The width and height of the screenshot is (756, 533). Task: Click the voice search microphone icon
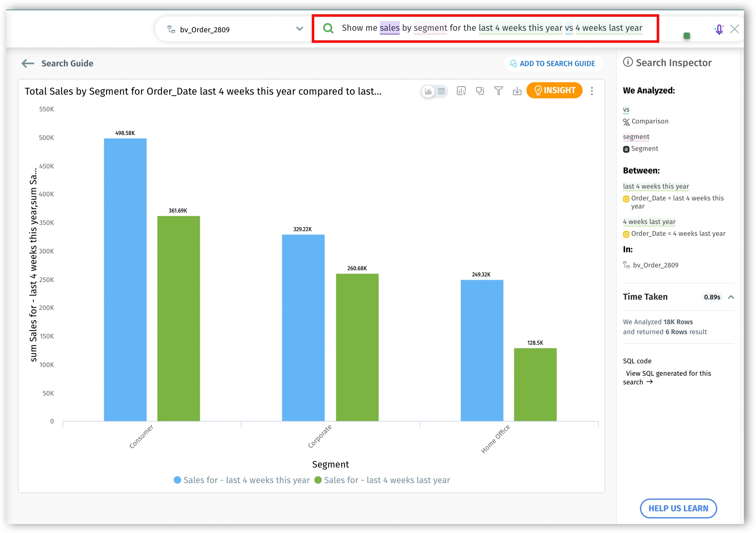coord(719,30)
